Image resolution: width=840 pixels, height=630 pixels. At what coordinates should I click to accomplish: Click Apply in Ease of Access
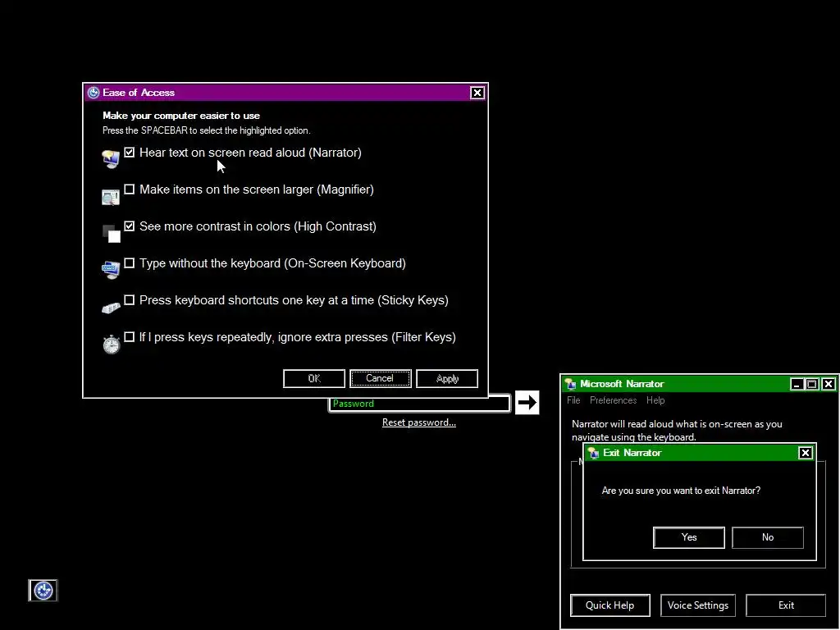(x=447, y=378)
